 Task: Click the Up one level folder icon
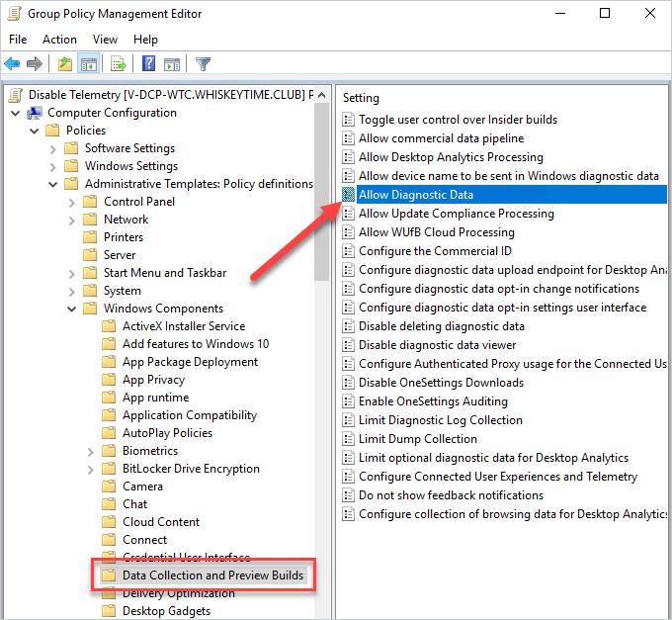pyautogui.click(x=65, y=64)
